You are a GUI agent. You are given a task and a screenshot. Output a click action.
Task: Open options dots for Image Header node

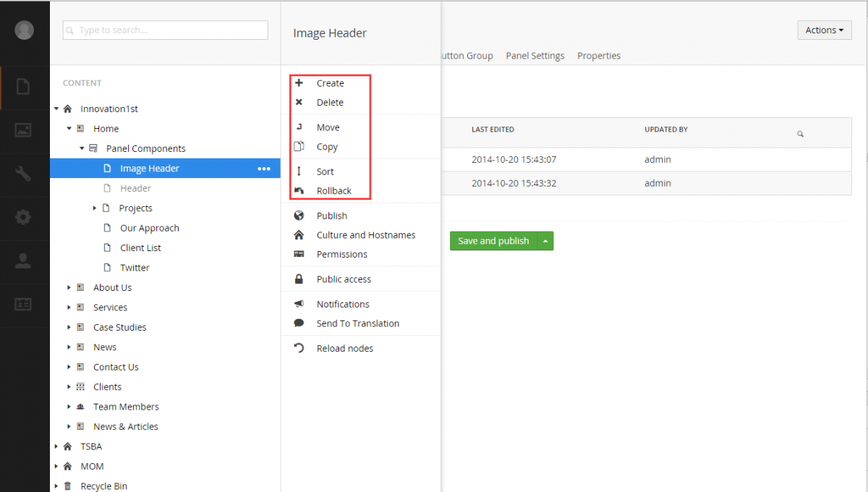(x=264, y=169)
